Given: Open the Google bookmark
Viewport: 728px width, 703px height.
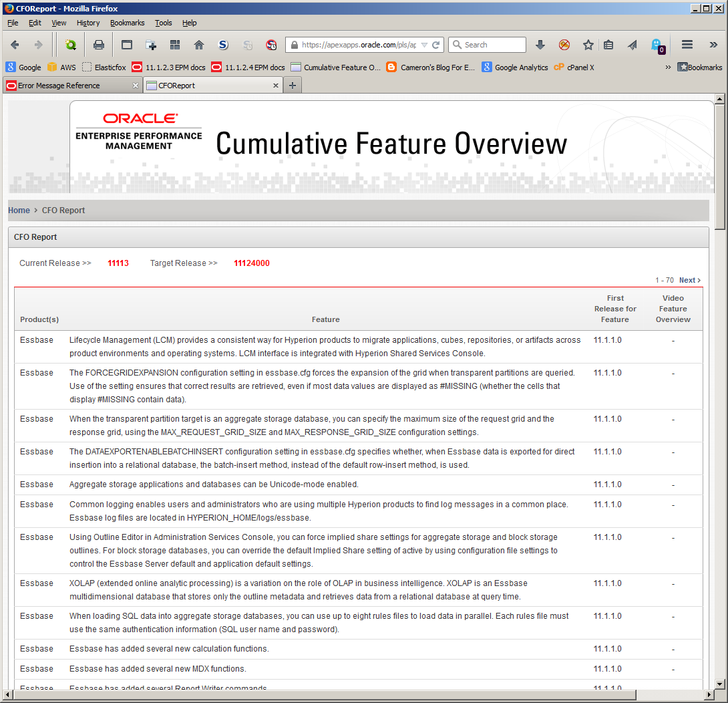Looking at the screenshot, I should 23,67.
